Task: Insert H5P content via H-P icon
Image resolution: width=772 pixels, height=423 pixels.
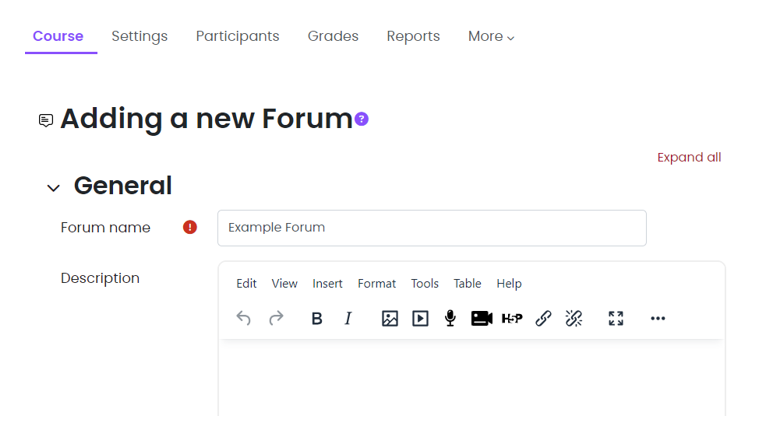Action: tap(512, 318)
